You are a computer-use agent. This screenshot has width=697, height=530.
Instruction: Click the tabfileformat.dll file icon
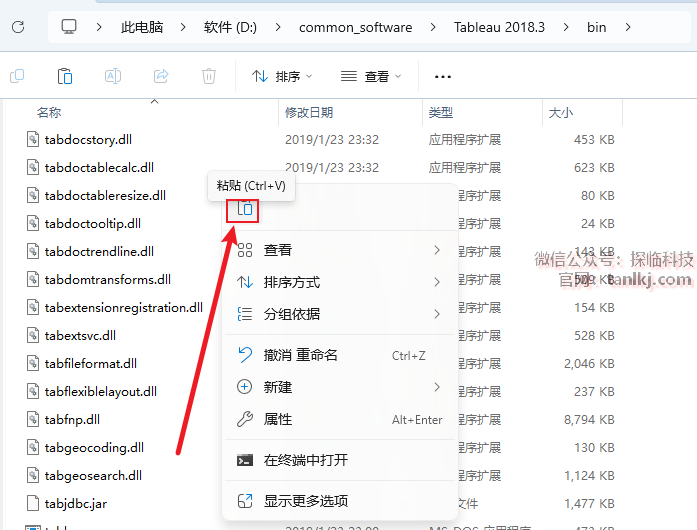33,363
